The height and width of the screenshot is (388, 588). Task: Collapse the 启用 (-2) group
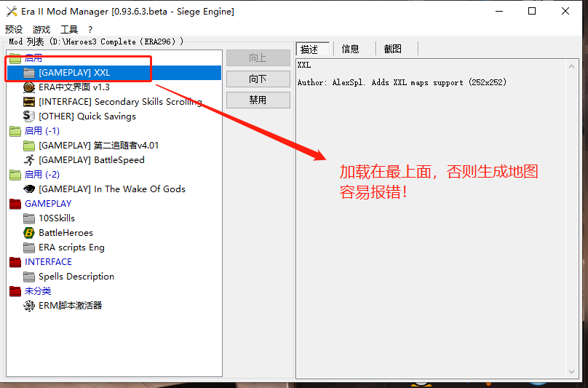coord(15,175)
